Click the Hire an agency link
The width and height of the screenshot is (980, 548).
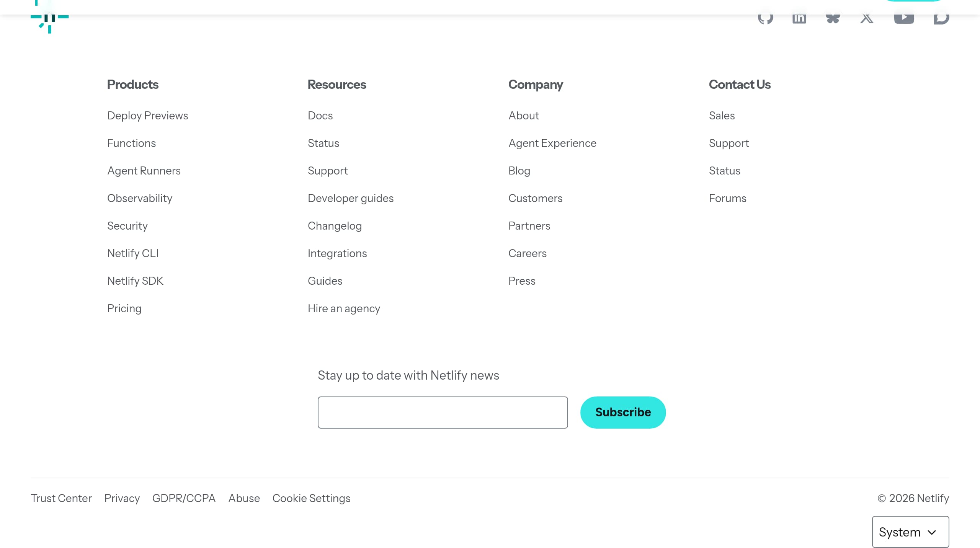click(344, 308)
